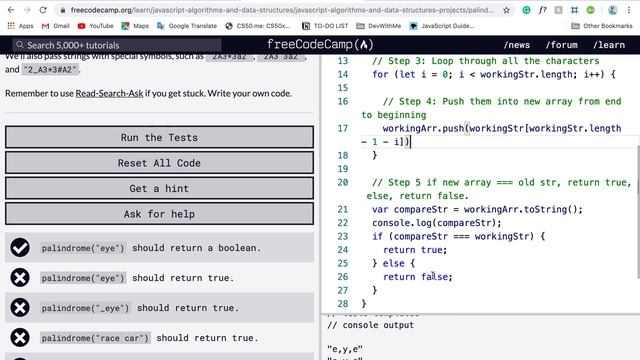Click the Reset All Code button
Viewport: 640px width, 360px height.
159,162
